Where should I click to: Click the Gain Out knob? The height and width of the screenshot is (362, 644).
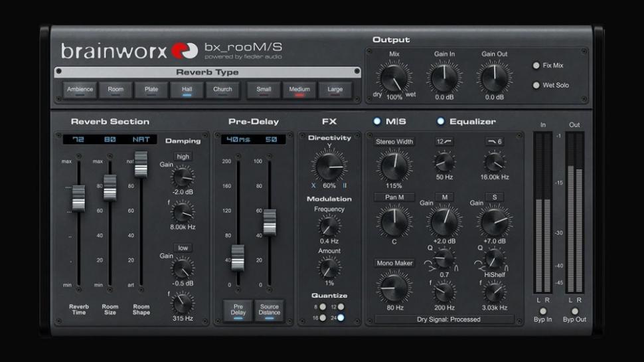pos(494,78)
